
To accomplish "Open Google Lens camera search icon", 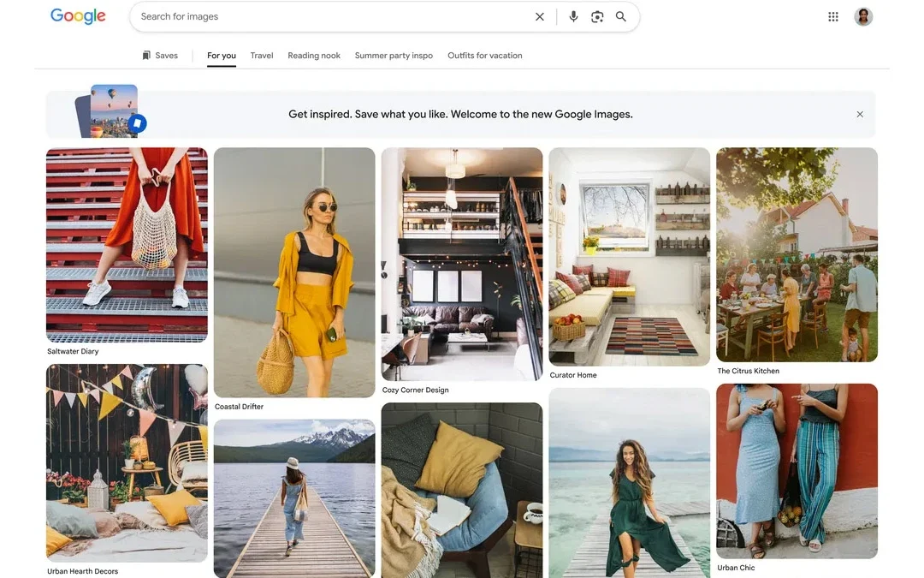I will [597, 16].
